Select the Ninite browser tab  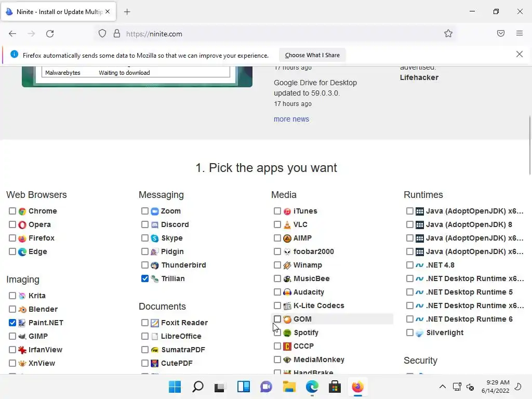click(58, 12)
